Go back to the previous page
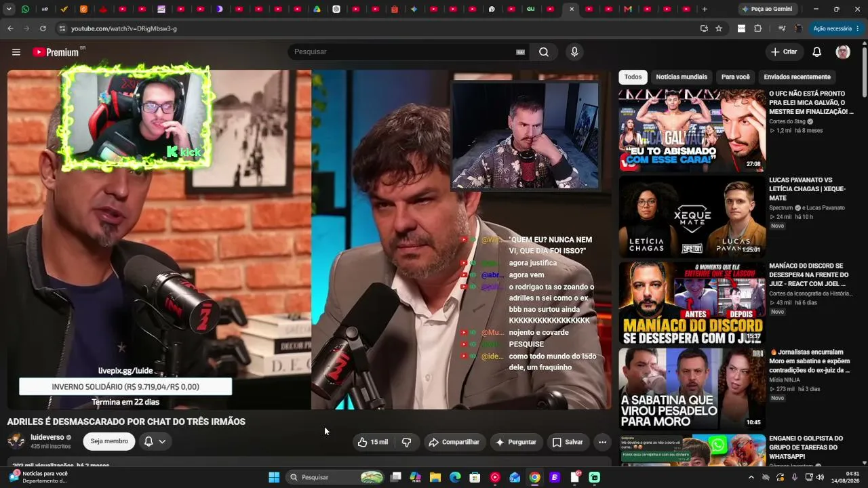 point(10,28)
